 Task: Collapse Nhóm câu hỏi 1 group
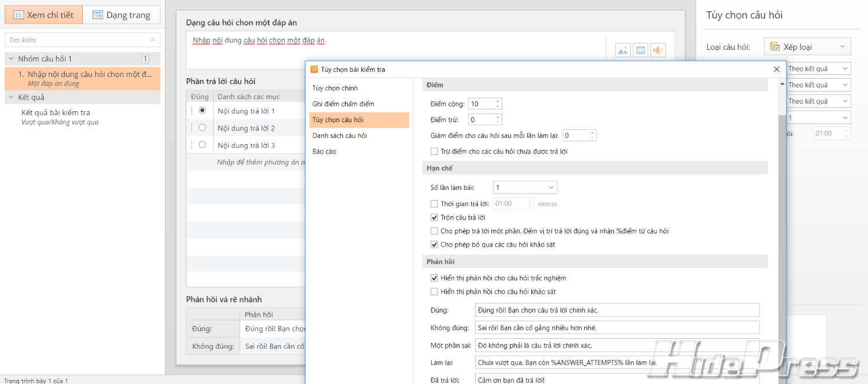[11, 58]
